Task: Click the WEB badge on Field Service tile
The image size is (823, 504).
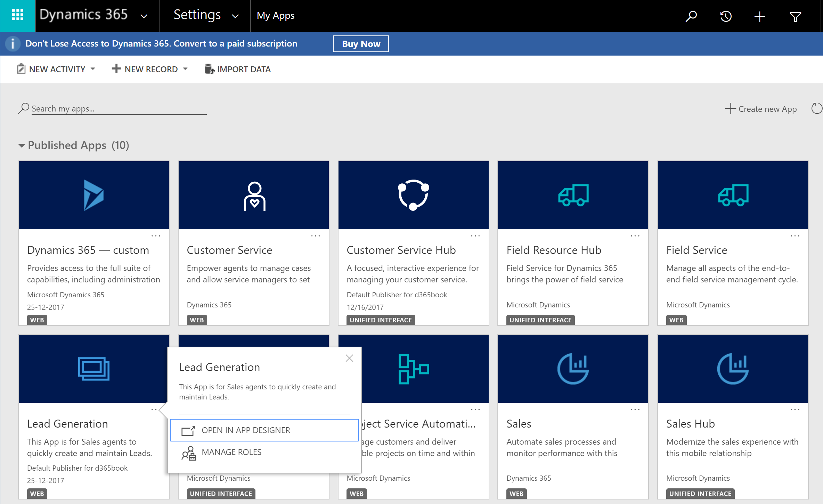Action: click(676, 320)
